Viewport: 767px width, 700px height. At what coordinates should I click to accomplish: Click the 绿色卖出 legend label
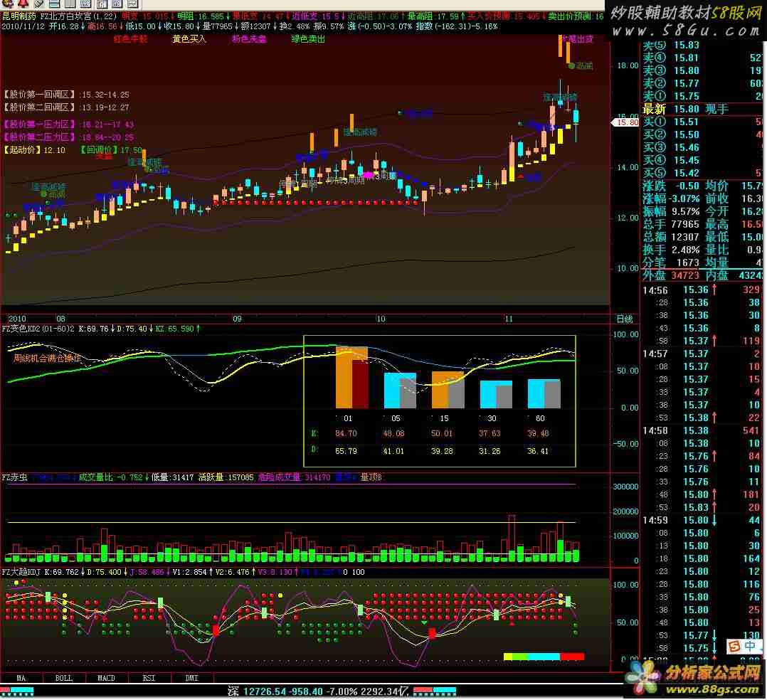pyautogui.click(x=308, y=38)
